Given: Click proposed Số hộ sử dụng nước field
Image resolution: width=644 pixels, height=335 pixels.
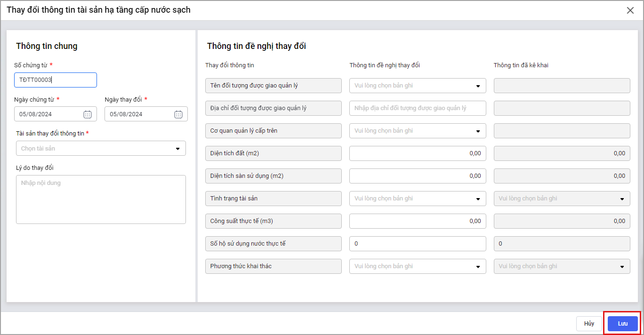Looking at the screenshot, I should pos(417,244).
